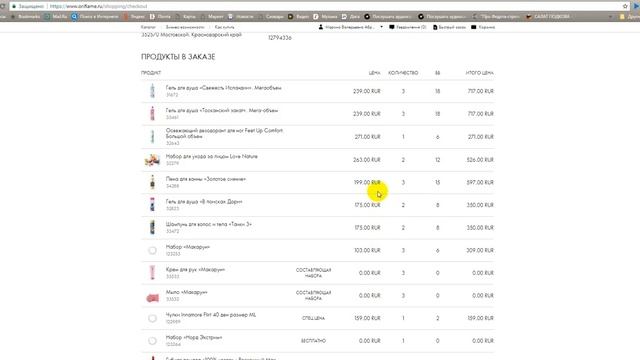Open Мыло Макарун product link

tap(187, 292)
